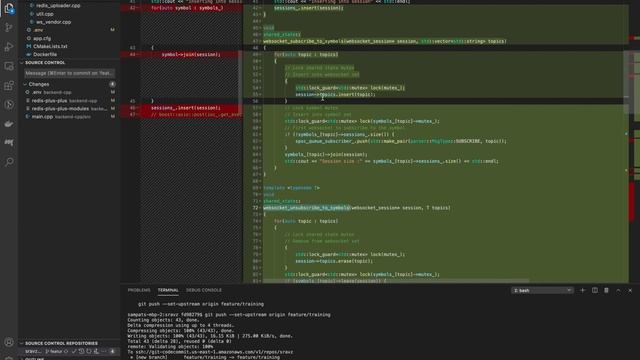Click the commit message input field
The image size is (640, 360).
point(69,73)
